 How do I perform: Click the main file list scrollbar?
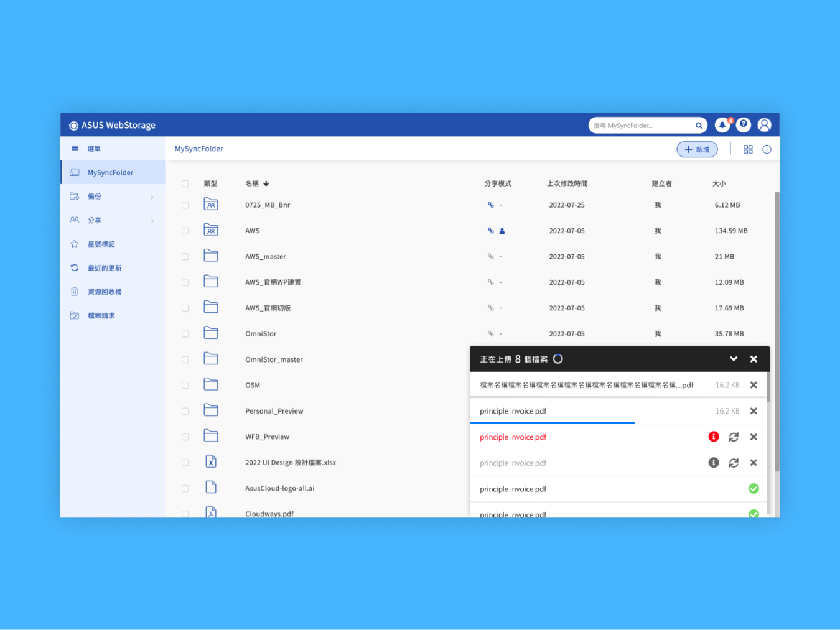click(x=777, y=331)
